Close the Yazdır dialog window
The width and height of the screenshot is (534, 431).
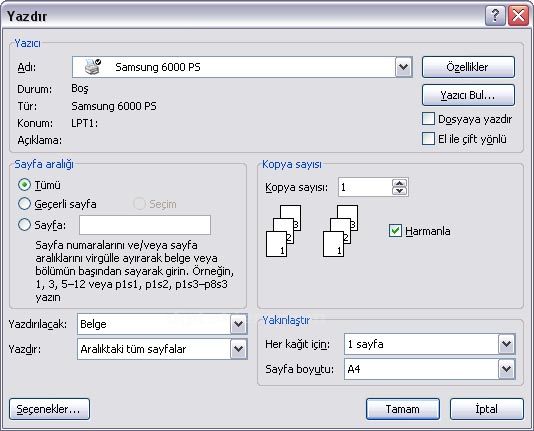pyautogui.click(x=518, y=16)
